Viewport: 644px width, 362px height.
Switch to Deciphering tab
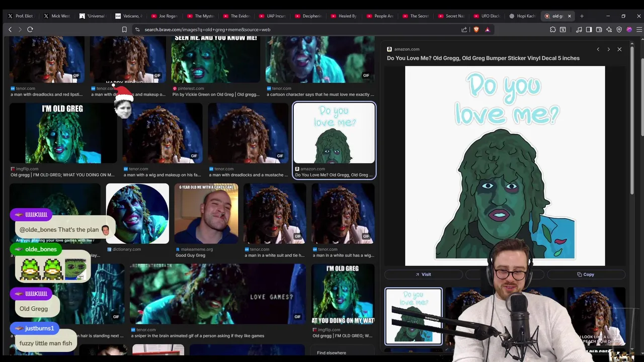click(308, 16)
